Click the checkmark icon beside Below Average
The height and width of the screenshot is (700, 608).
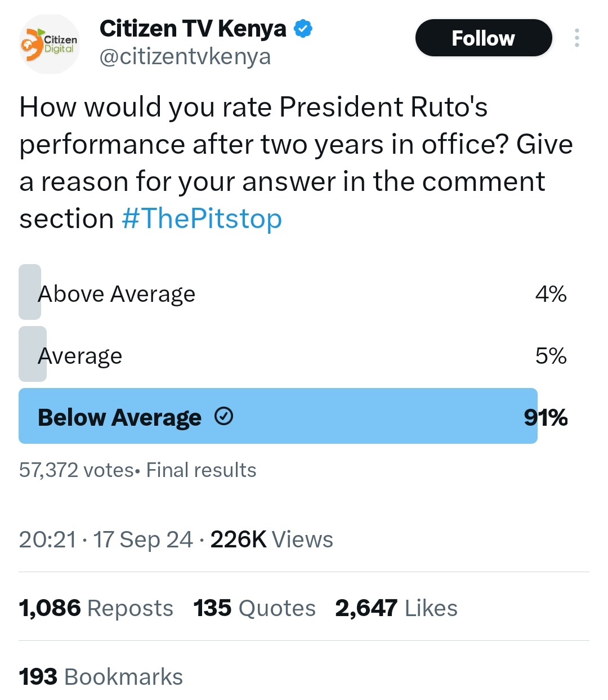[224, 416]
